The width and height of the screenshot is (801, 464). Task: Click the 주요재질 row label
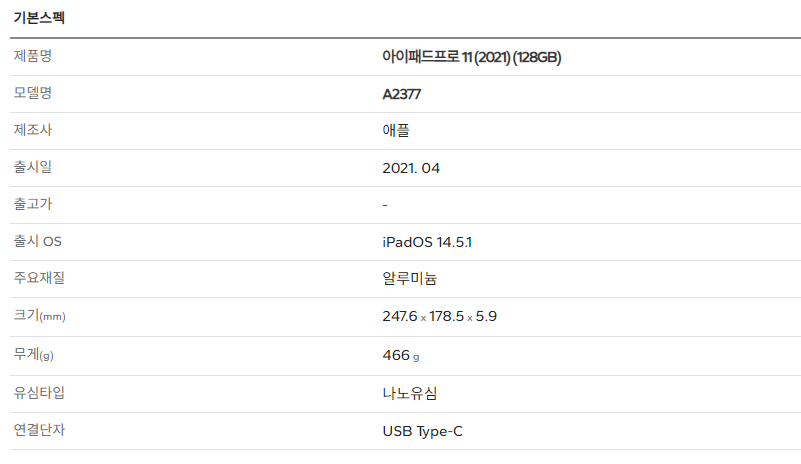[39, 278]
